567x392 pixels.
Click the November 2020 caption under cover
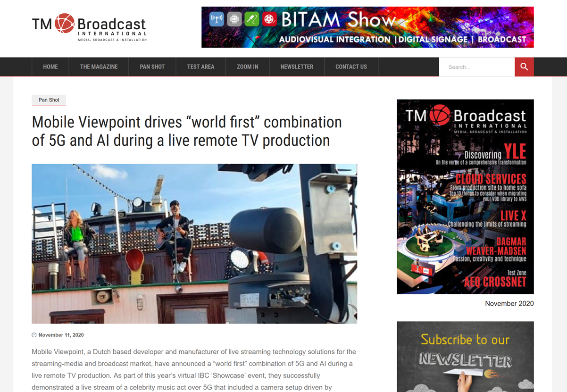tap(509, 303)
